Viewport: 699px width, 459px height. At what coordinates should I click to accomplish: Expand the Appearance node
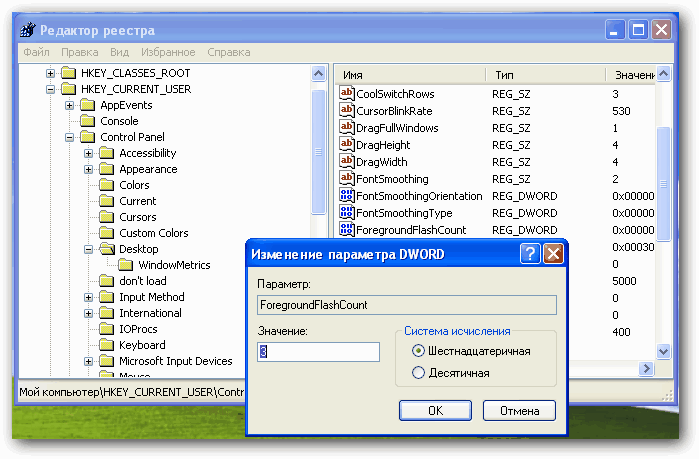click(x=88, y=169)
